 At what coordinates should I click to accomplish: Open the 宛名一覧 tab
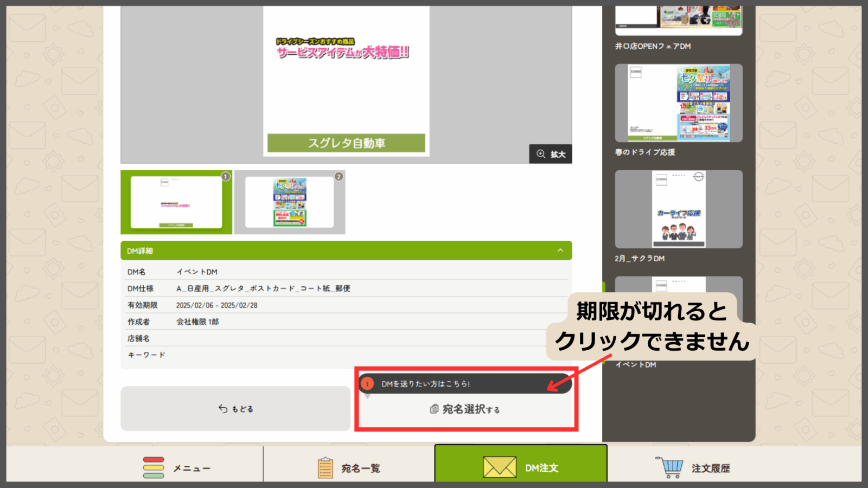coord(349,467)
